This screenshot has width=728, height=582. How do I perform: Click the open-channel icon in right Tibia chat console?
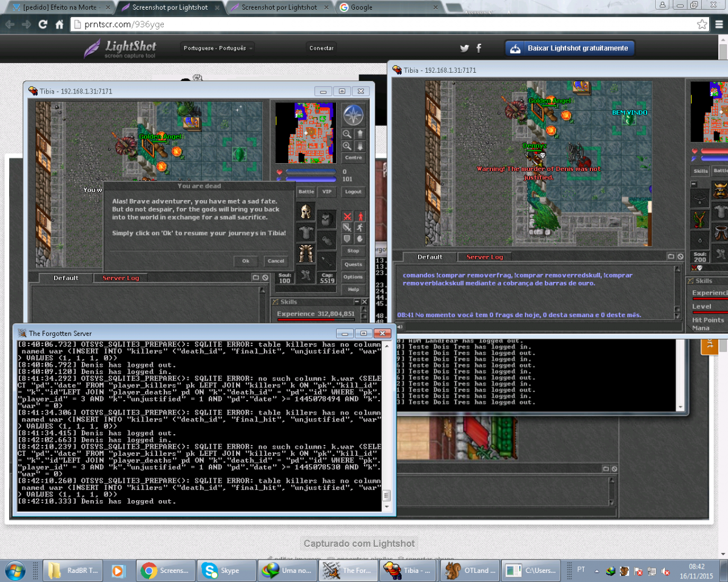tap(671, 257)
